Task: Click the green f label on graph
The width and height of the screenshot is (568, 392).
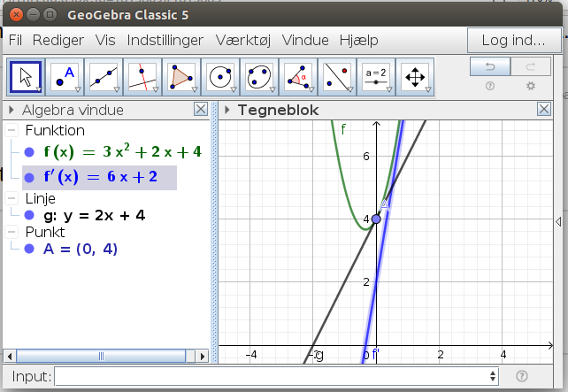Action: 343,129
